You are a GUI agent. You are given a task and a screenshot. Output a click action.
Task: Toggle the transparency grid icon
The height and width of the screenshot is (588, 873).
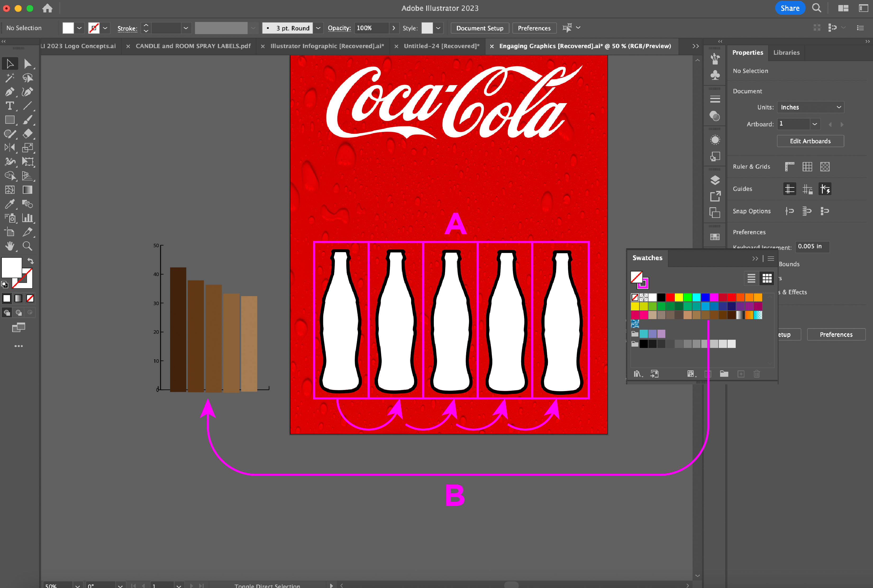click(825, 167)
